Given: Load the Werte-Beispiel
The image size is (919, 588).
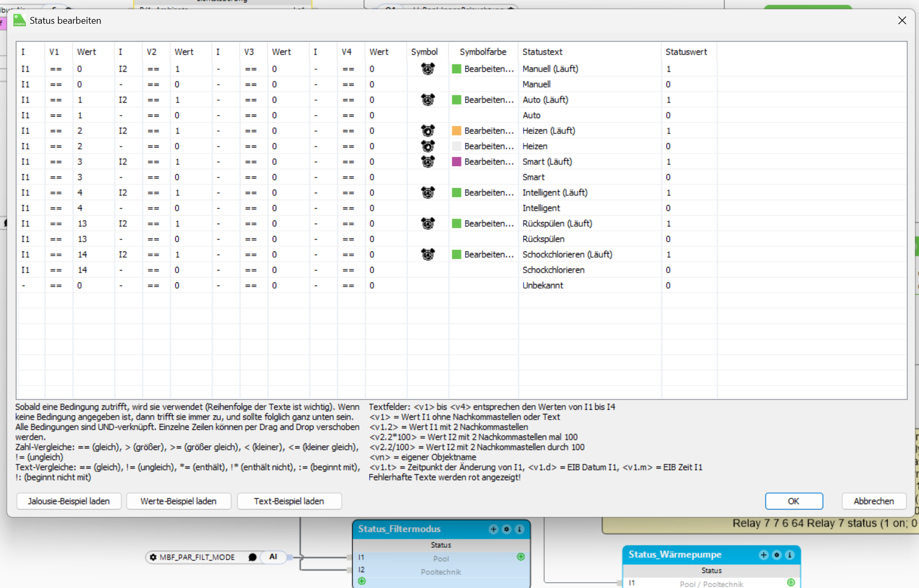Looking at the screenshot, I should [178, 501].
